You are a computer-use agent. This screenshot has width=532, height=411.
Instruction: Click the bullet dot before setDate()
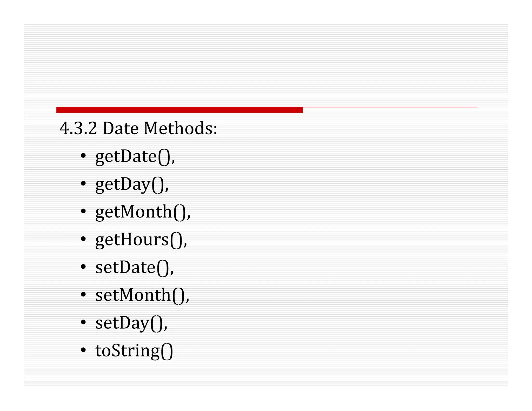pyautogui.click(x=83, y=267)
